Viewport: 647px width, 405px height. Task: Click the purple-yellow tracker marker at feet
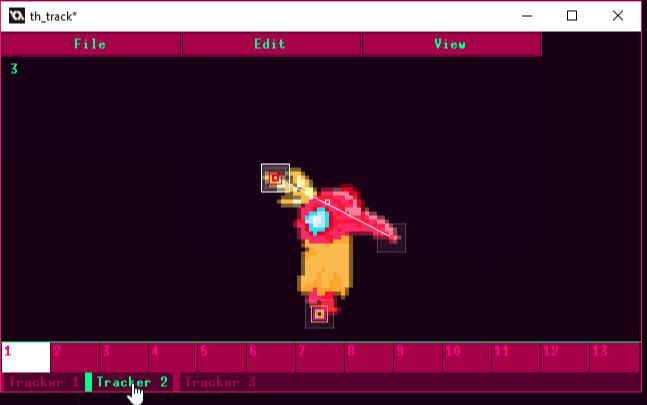tap(319, 314)
